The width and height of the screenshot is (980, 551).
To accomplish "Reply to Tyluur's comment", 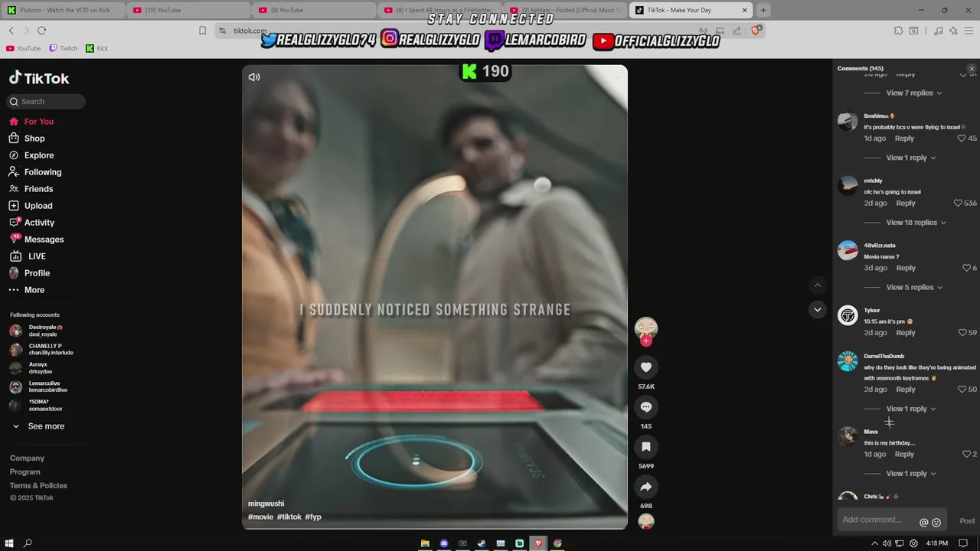I will [906, 333].
